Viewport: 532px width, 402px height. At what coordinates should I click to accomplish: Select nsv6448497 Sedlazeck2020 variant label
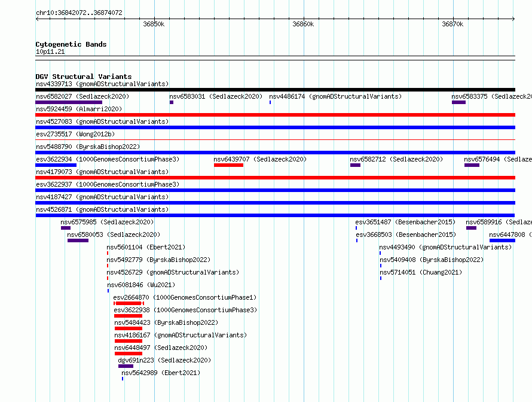click(161, 348)
